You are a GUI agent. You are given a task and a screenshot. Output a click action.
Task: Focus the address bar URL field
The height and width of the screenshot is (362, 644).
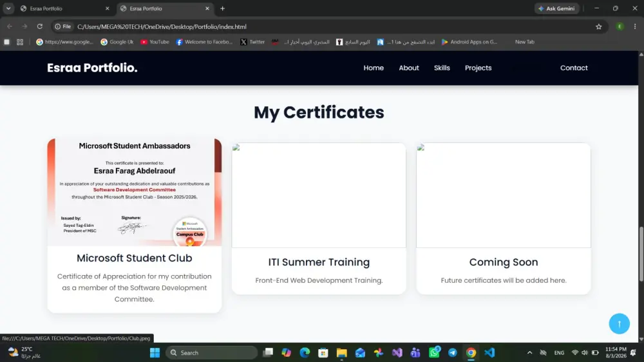(328, 26)
